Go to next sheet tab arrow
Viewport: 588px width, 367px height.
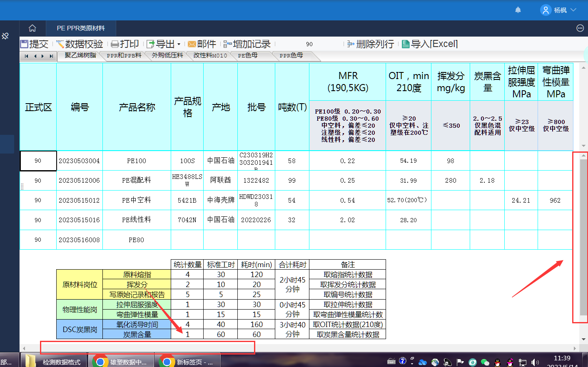tap(42, 56)
